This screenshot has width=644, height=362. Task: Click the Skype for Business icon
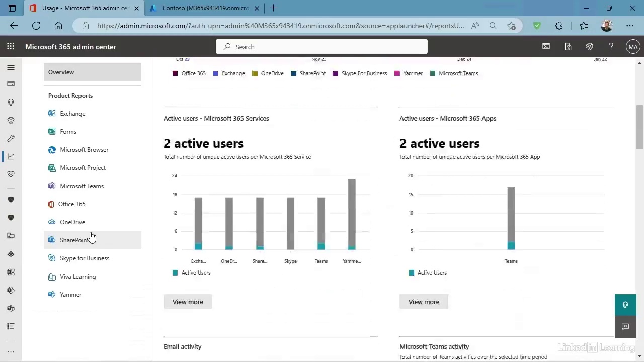point(52,258)
